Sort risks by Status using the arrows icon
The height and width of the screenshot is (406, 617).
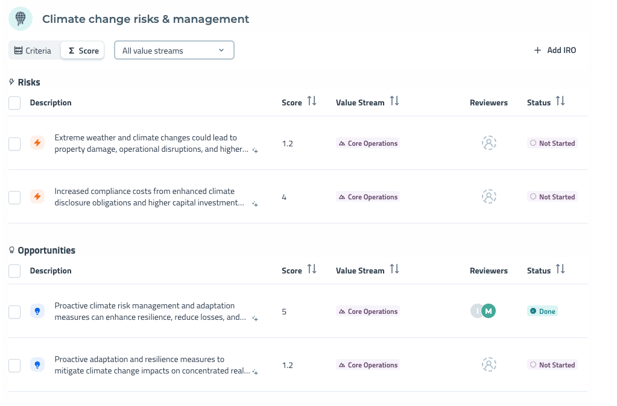point(560,102)
